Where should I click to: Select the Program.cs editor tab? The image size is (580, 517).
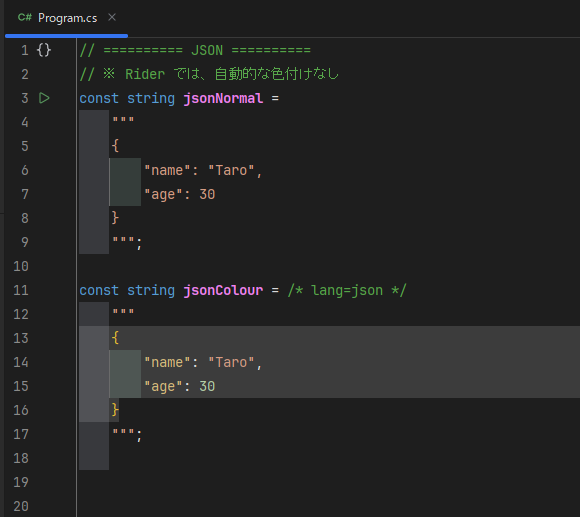click(67, 18)
